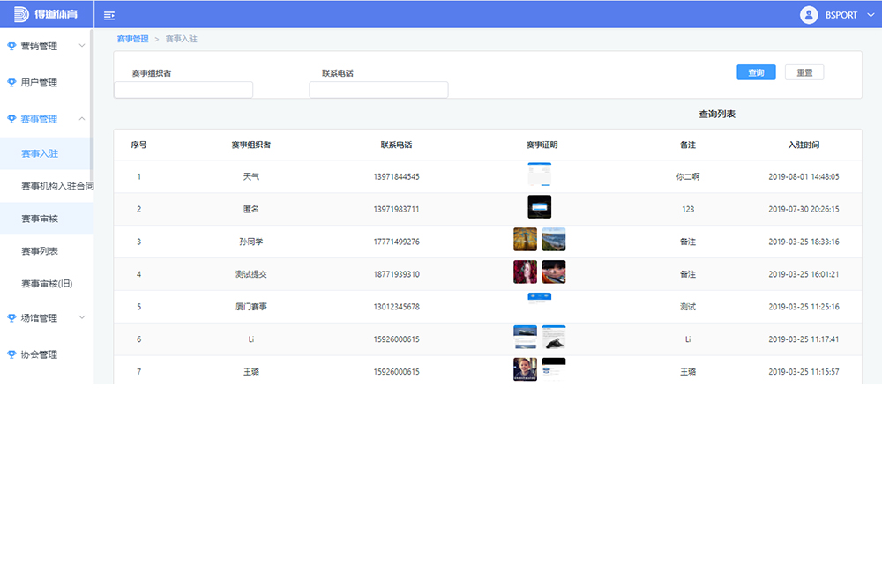The image size is (882, 588).
Task: Click the trophy icon beside 协会管理
Action: (x=11, y=354)
